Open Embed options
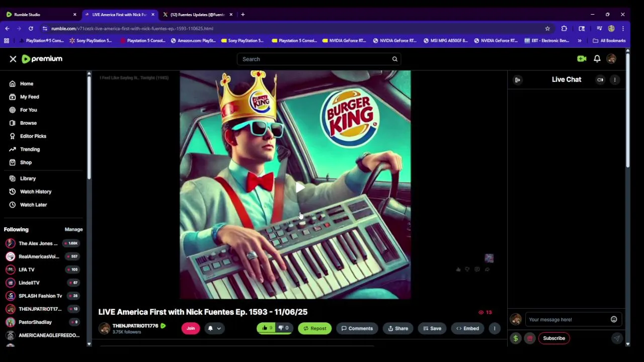Viewport: 644px width, 362px height. [467, 328]
